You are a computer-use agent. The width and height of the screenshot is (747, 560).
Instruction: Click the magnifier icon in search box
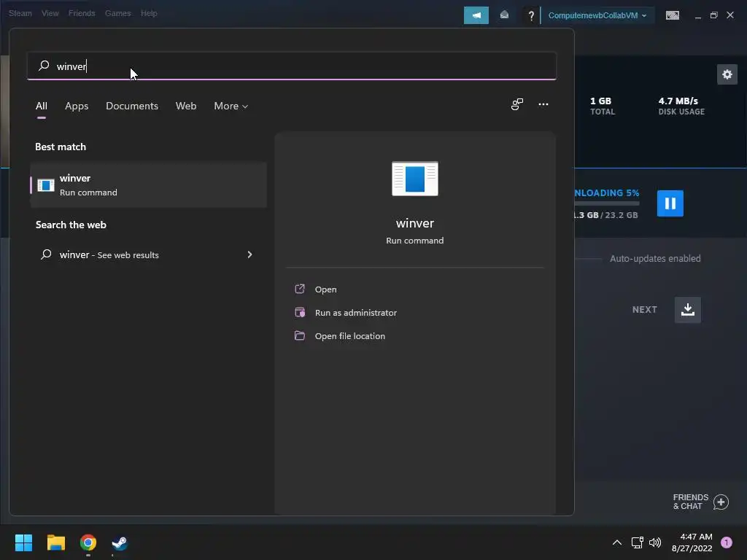[x=44, y=66]
